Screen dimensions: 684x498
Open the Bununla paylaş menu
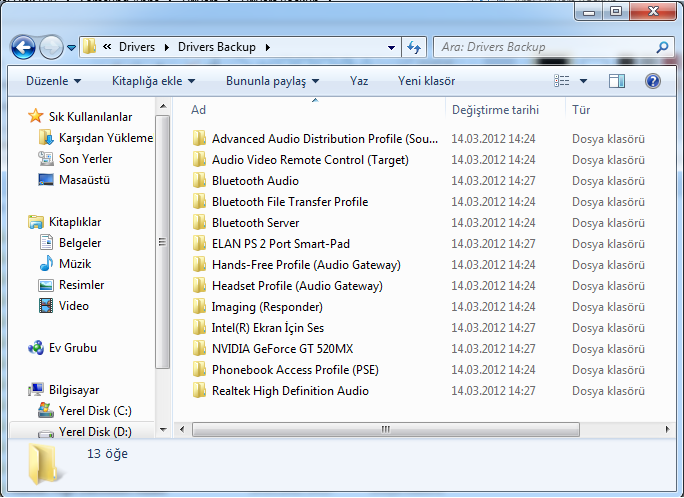pos(273,81)
